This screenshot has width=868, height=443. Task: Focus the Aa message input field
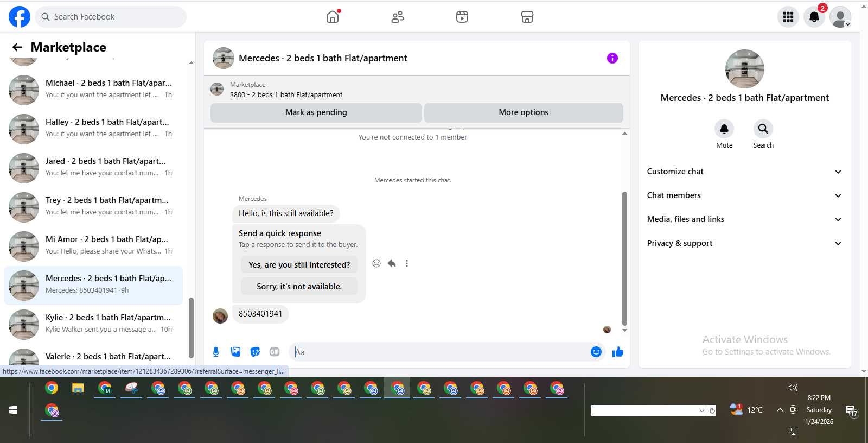(x=439, y=352)
